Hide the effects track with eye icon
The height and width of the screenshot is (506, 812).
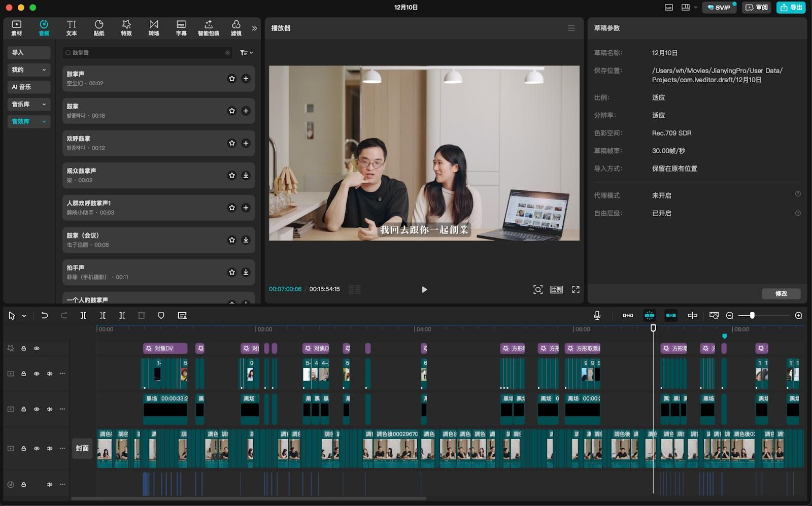click(x=37, y=349)
